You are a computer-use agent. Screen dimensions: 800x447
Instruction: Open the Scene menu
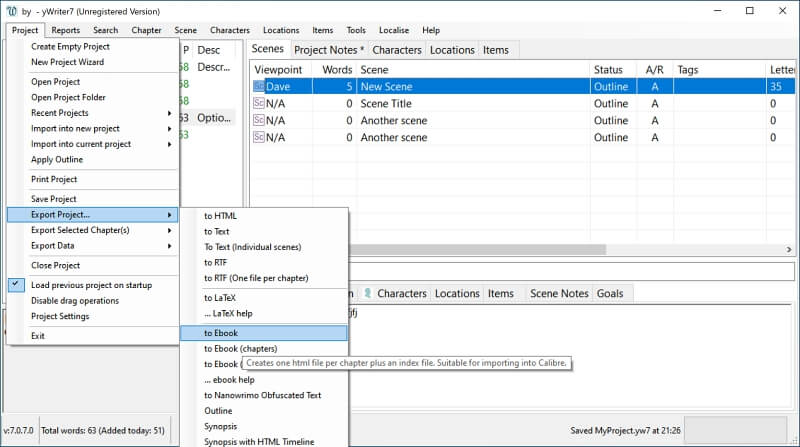(x=185, y=30)
